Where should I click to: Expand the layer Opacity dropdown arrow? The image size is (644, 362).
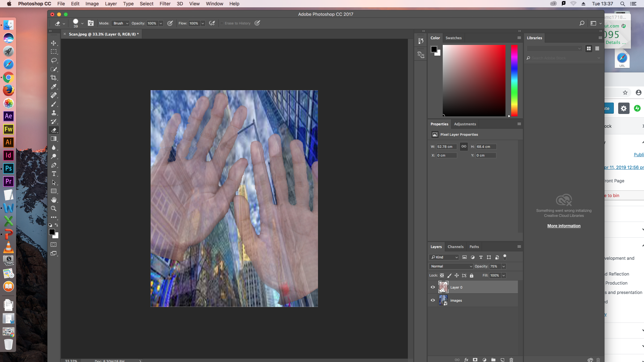[x=503, y=266]
